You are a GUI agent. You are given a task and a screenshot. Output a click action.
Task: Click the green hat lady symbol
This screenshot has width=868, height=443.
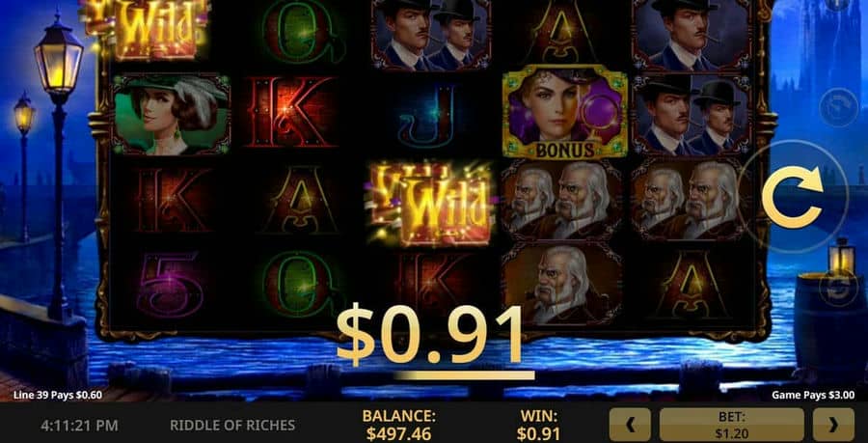pos(172,115)
